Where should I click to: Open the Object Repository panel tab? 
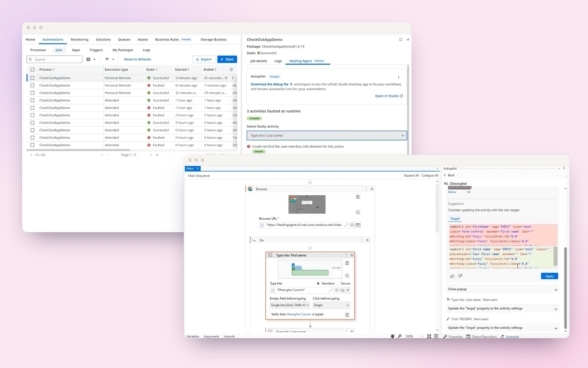(481, 336)
